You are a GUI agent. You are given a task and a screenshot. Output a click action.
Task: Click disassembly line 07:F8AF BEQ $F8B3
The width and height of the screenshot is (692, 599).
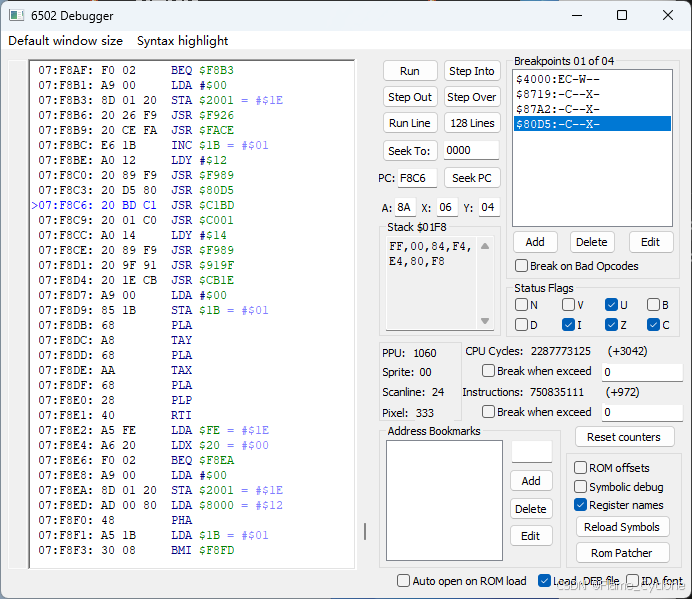point(136,70)
